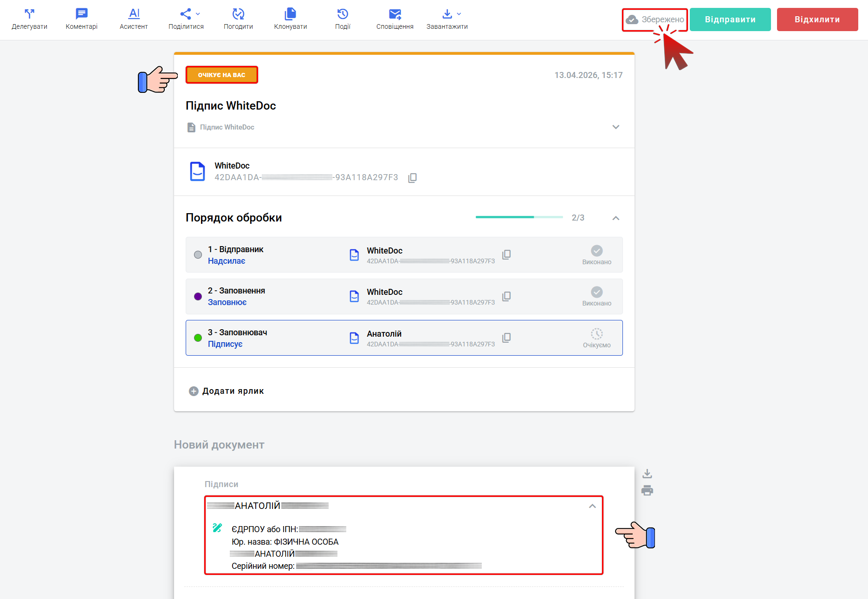Click the Відправити button
The height and width of the screenshot is (599, 868).
(730, 20)
